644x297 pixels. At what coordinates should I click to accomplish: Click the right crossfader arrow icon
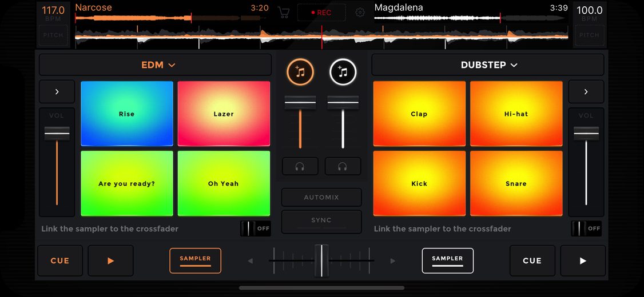point(393,261)
